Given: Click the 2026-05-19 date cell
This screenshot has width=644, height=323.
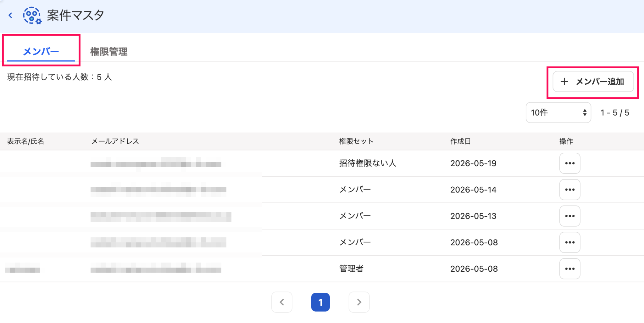Looking at the screenshot, I should click(x=473, y=163).
